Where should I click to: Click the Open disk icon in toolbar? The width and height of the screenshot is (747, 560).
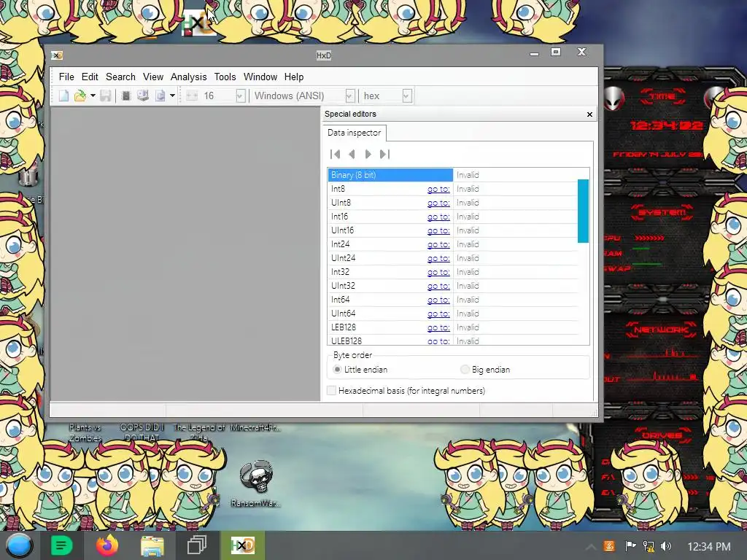pos(143,96)
